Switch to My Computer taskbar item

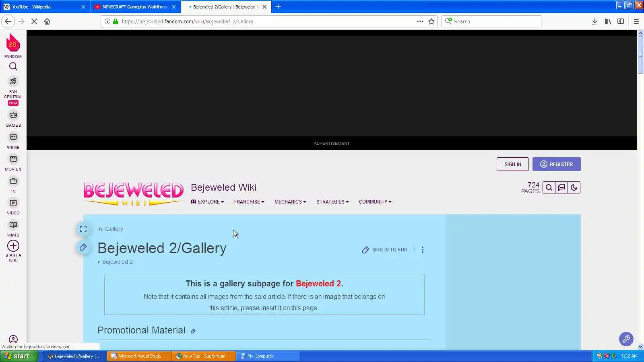[268, 356]
